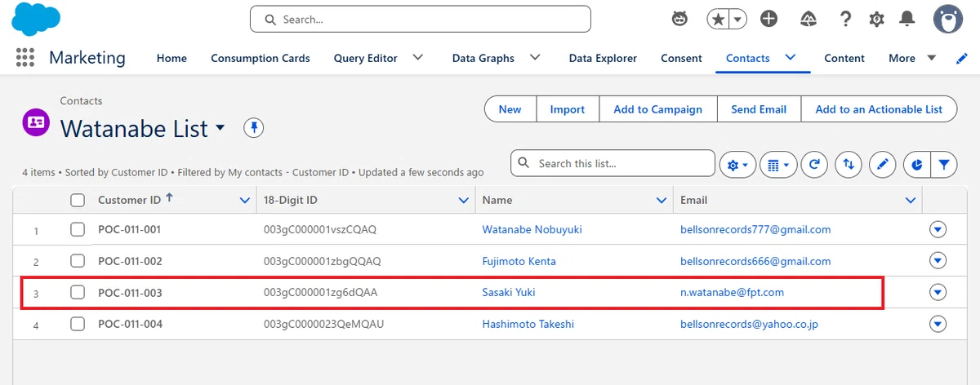Click the Customer ID ascending sort arrow

(x=169, y=198)
